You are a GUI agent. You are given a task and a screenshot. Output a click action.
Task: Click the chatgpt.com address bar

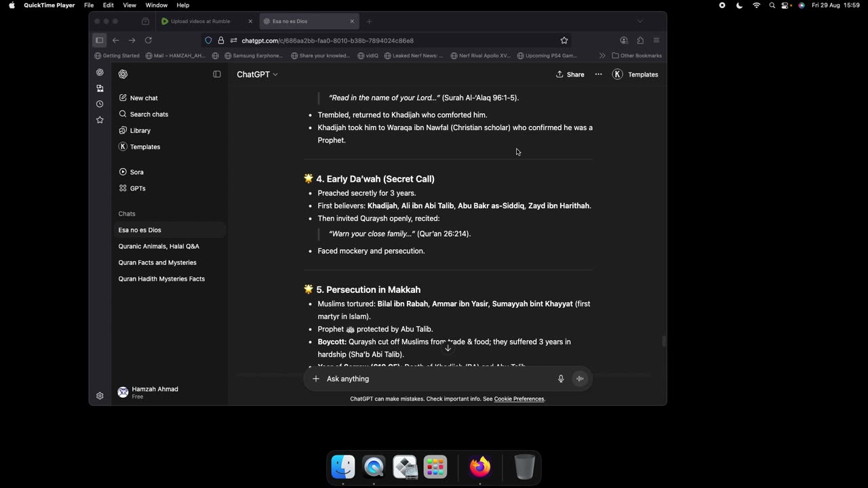point(387,41)
